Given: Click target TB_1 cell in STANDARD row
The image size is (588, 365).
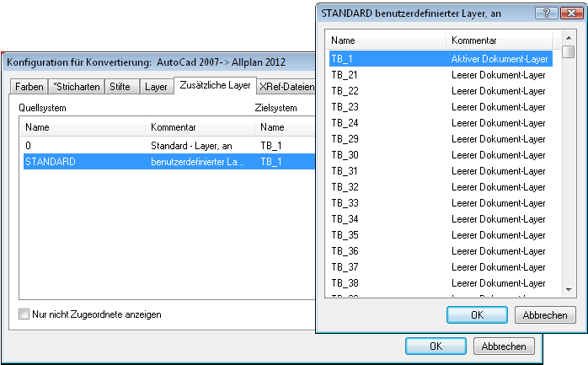Looking at the screenshot, I should [271, 162].
